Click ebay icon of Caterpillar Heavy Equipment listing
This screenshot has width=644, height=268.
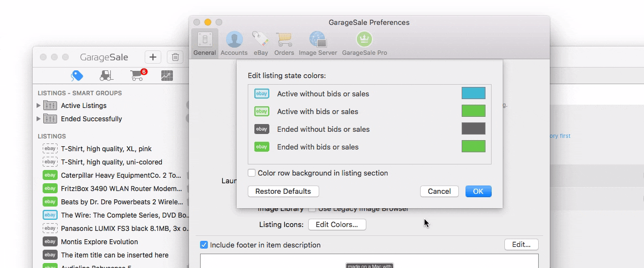pyautogui.click(x=50, y=175)
